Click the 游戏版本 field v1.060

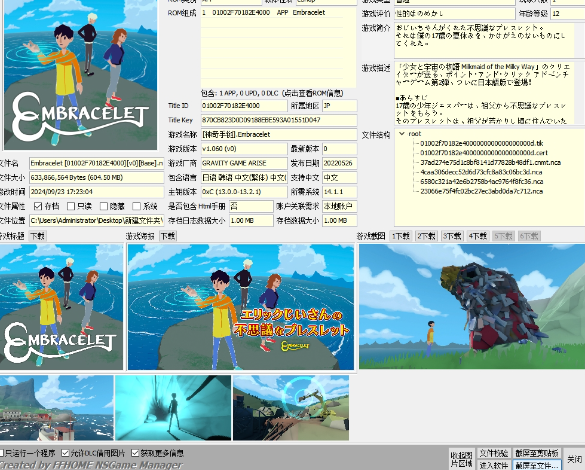244,149
